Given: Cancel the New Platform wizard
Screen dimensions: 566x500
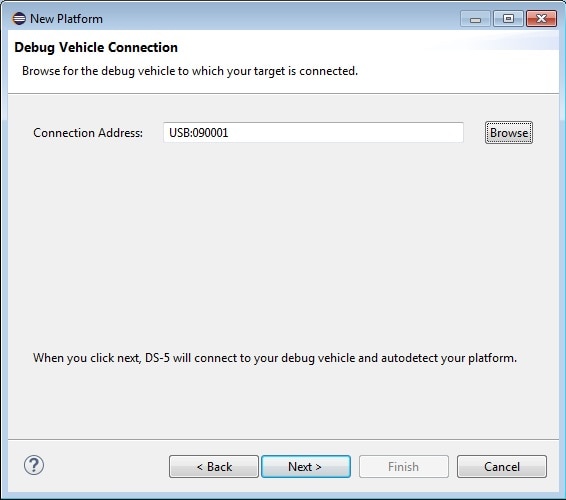Looking at the screenshot, I should pos(502,466).
